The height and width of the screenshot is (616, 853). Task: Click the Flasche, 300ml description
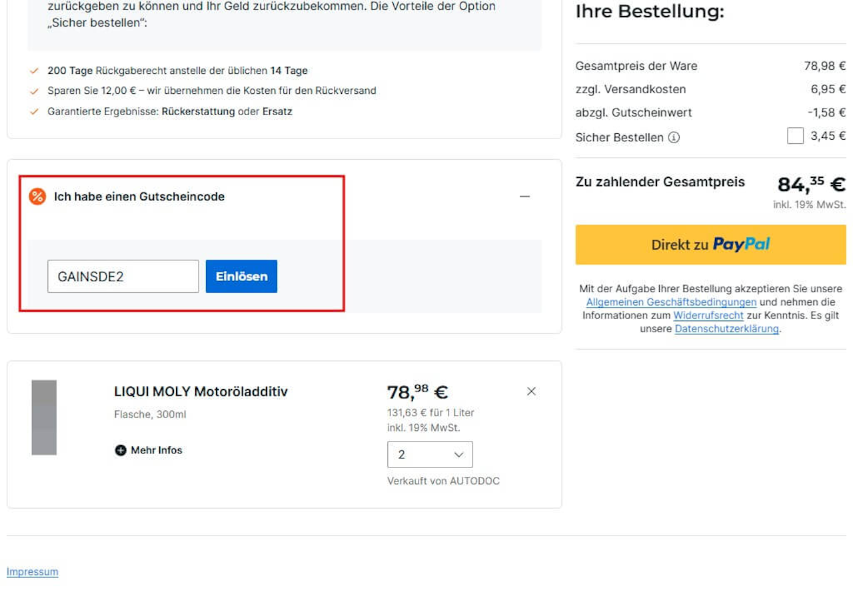[x=150, y=414]
